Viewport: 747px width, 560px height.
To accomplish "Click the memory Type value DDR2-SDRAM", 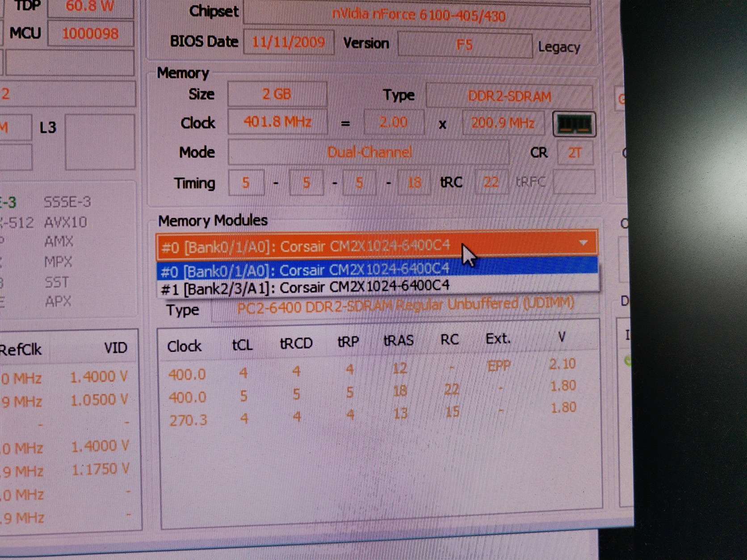I will tap(509, 96).
